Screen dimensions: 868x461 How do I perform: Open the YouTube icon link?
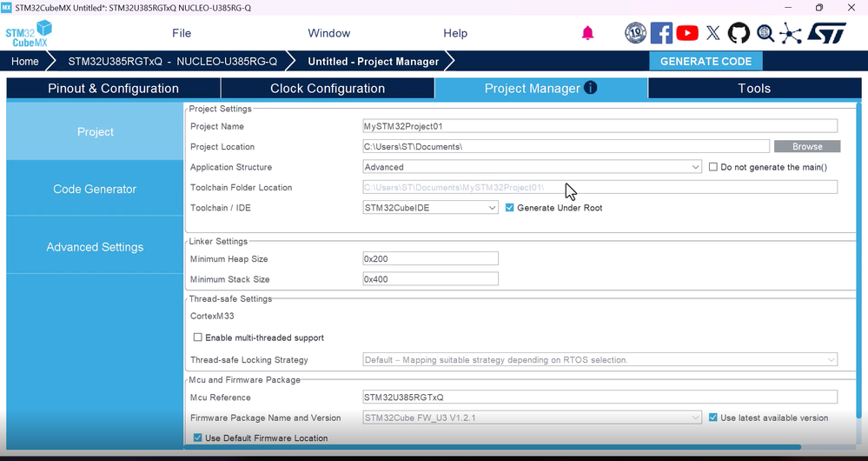687,33
